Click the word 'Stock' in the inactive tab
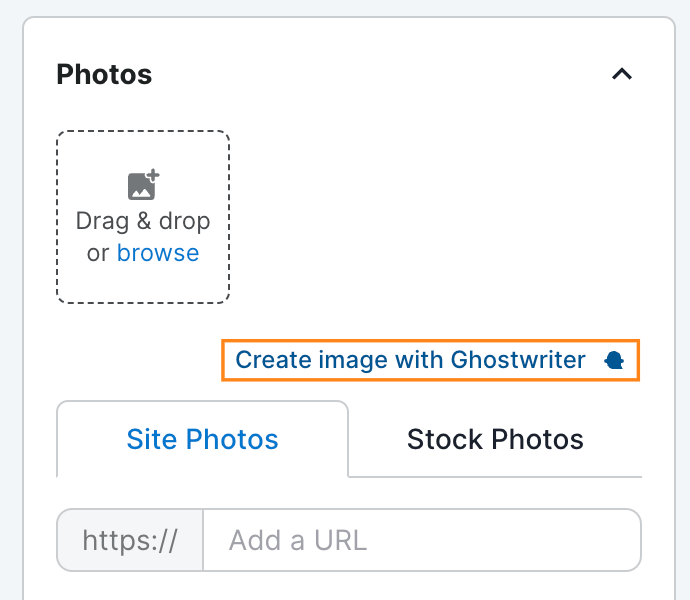690x600 pixels. pos(447,439)
